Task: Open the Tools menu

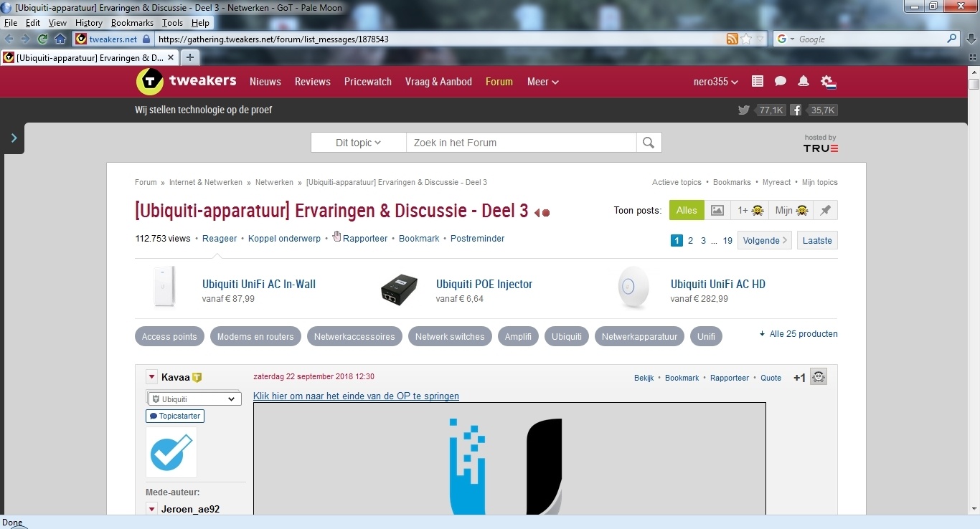Action: [172, 23]
